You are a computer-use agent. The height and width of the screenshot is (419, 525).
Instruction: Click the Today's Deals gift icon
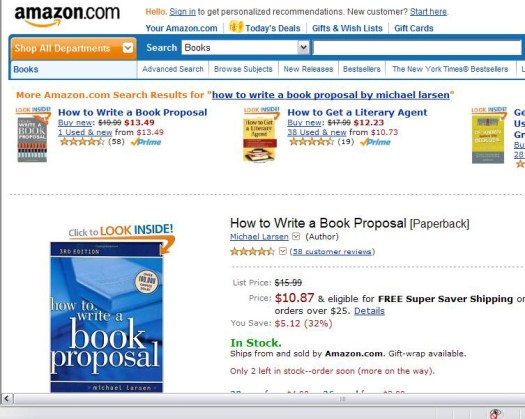[236, 27]
